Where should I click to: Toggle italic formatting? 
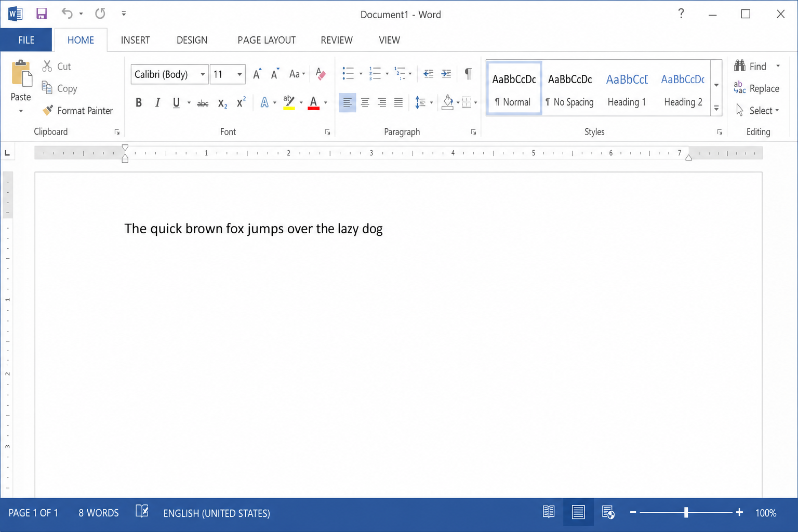pos(157,103)
